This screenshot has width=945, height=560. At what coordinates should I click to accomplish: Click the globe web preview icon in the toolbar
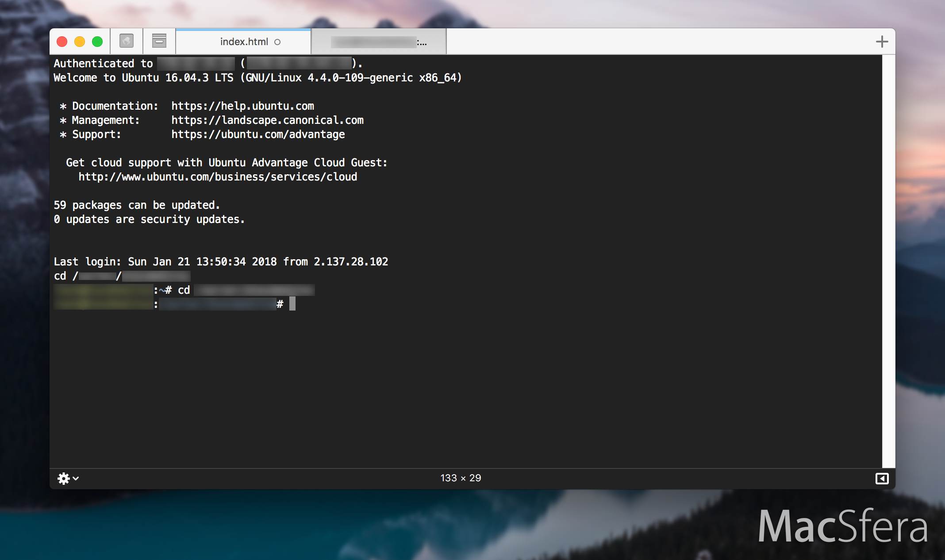pyautogui.click(x=127, y=41)
